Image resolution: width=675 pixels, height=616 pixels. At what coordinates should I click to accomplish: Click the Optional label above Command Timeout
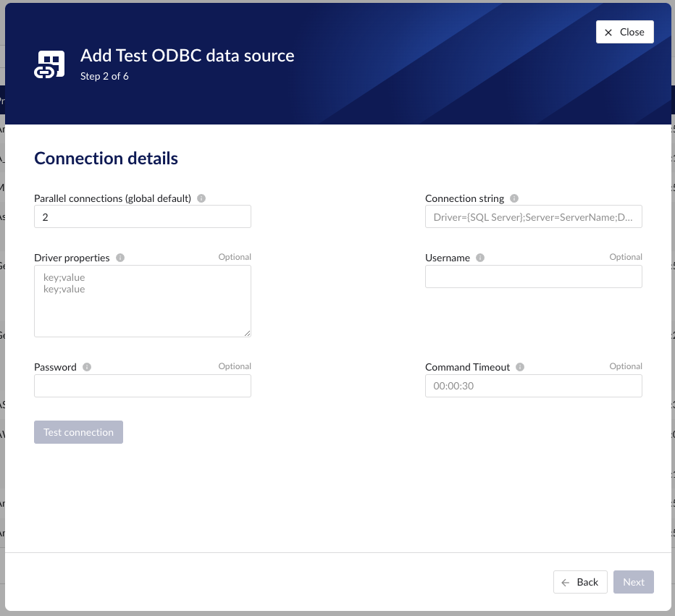[x=626, y=366]
